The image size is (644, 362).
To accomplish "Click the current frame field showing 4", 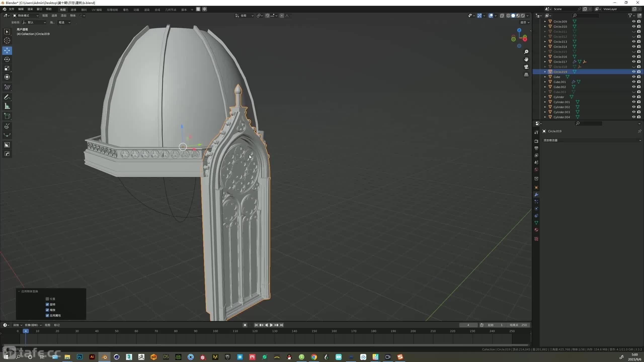I will (x=468, y=325).
